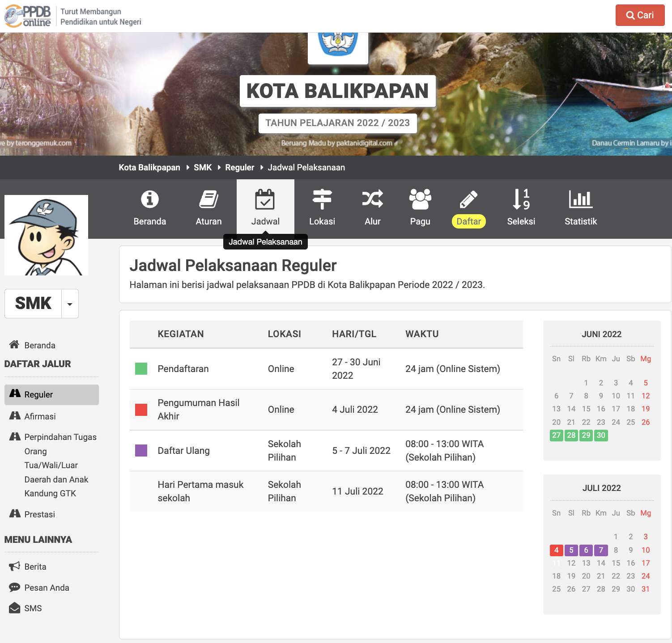Viewport: 672px width, 643px height.
Task: Click the Pagu group icon
Action: click(x=420, y=199)
